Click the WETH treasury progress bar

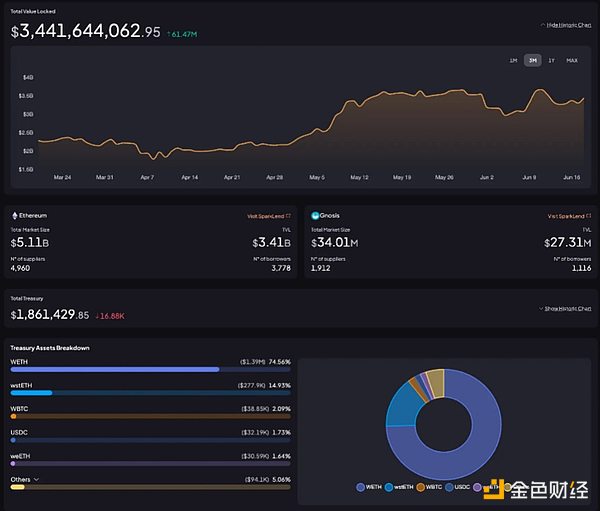pos(115,369)
